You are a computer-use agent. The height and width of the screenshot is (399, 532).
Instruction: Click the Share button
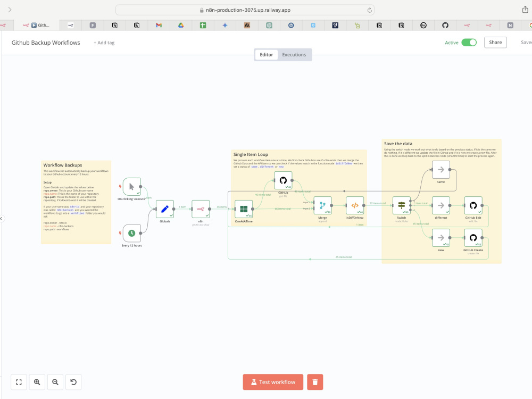tap(495, 43)
